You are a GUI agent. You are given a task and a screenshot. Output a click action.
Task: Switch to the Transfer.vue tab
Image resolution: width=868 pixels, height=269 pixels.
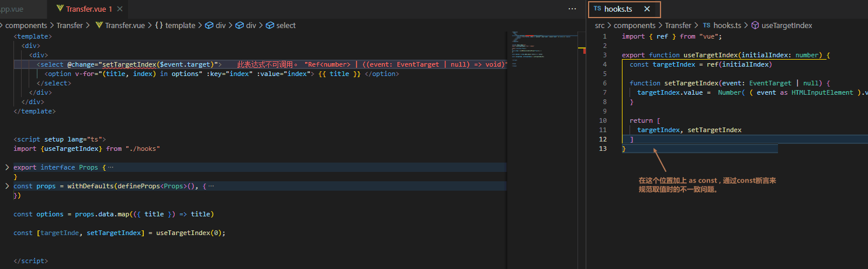coord(89,9)
